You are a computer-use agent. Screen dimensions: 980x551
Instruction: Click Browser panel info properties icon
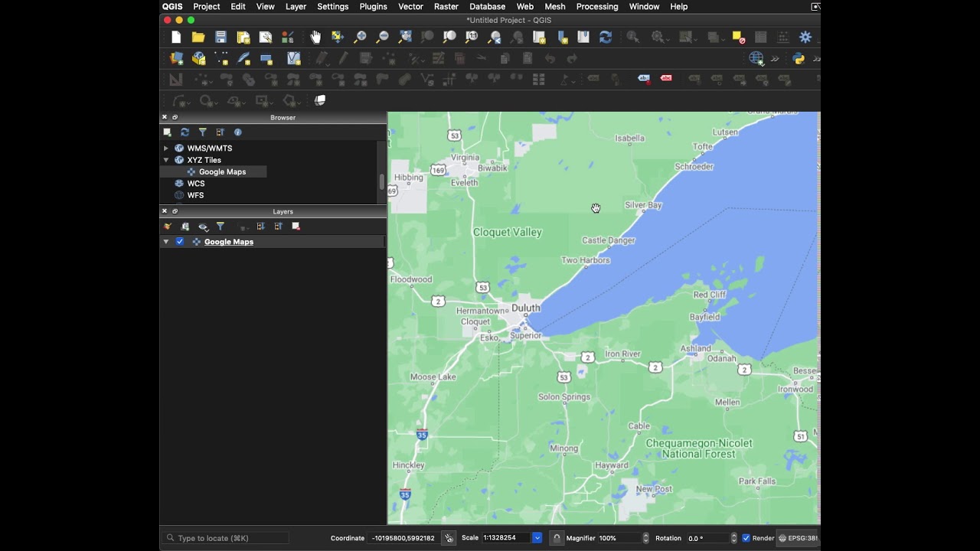pos(237,132)
